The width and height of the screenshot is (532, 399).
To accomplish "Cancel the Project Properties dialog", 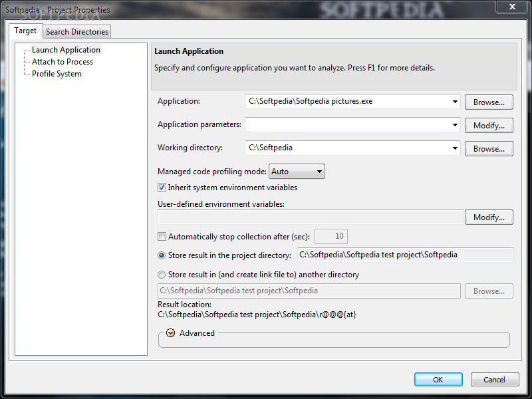I will point(495,379).
